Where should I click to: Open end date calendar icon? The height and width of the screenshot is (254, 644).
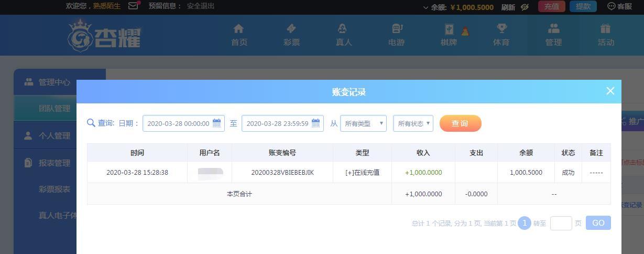click(315, 123)
